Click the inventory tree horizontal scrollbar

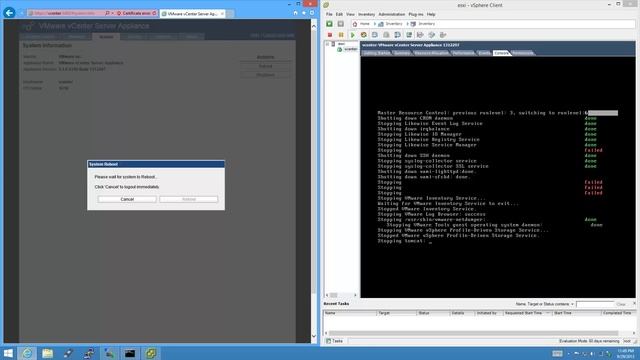click(x=341, y=295)
